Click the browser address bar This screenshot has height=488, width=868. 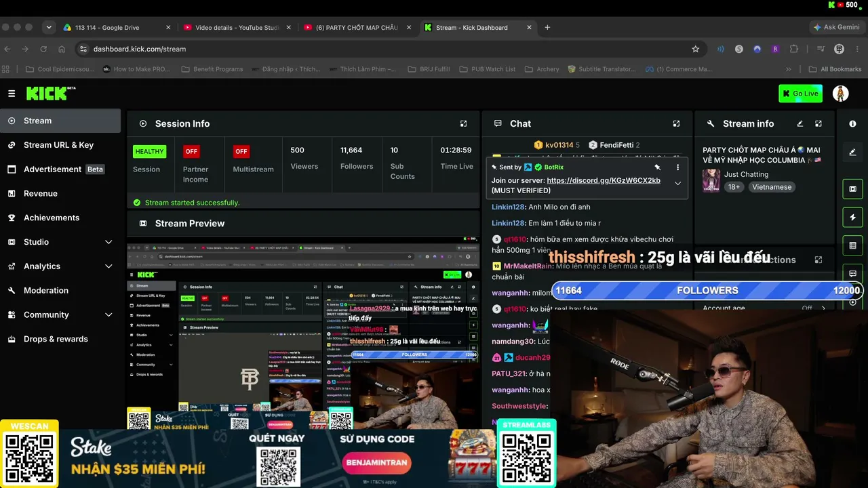click(x=390, y=49)
